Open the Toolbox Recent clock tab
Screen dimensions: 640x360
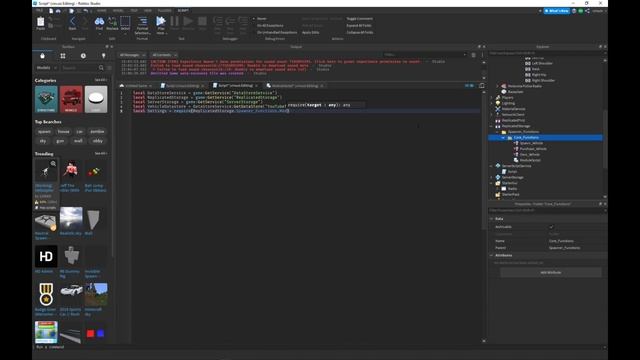click(83, 56)
